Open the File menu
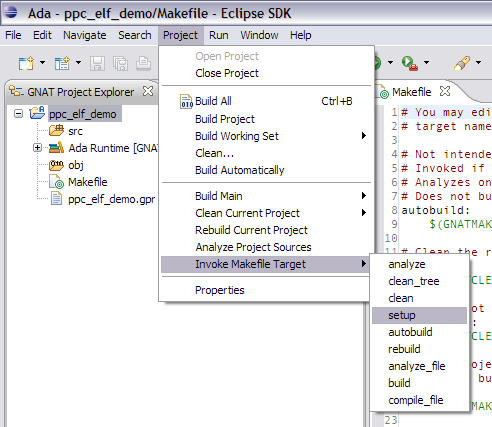Viewport: 492px width, 427px height. tap(13, 35)
